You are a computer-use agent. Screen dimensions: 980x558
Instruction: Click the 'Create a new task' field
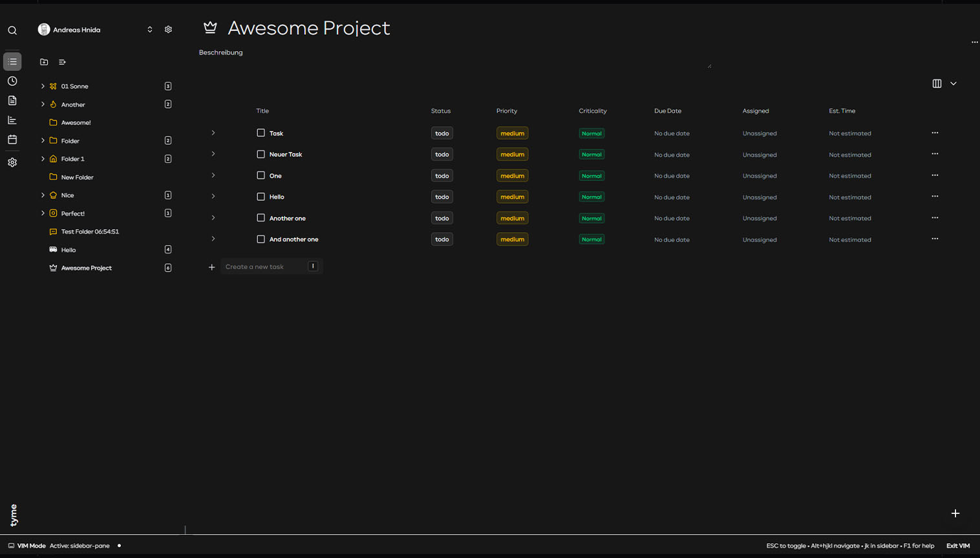point(265,266)
